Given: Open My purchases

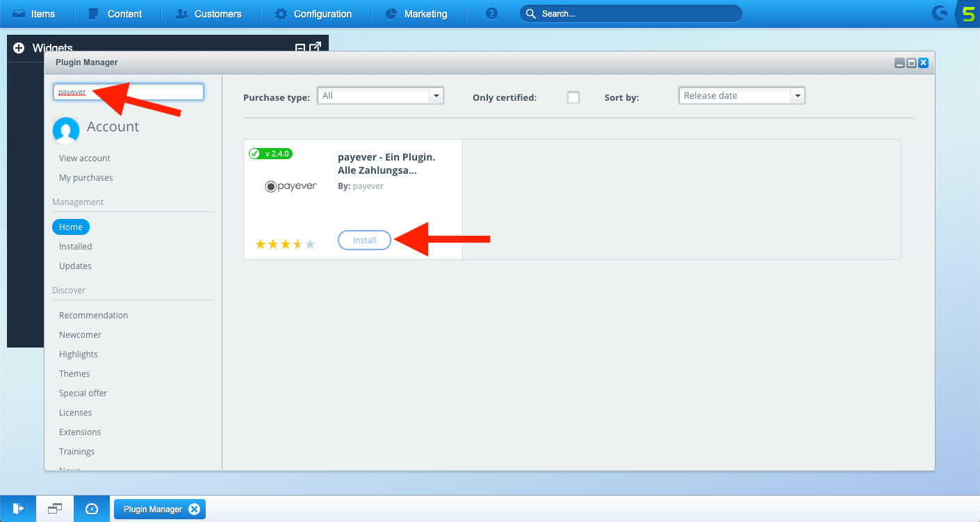Looking at the screenshot, I should (x=85, y=178).
